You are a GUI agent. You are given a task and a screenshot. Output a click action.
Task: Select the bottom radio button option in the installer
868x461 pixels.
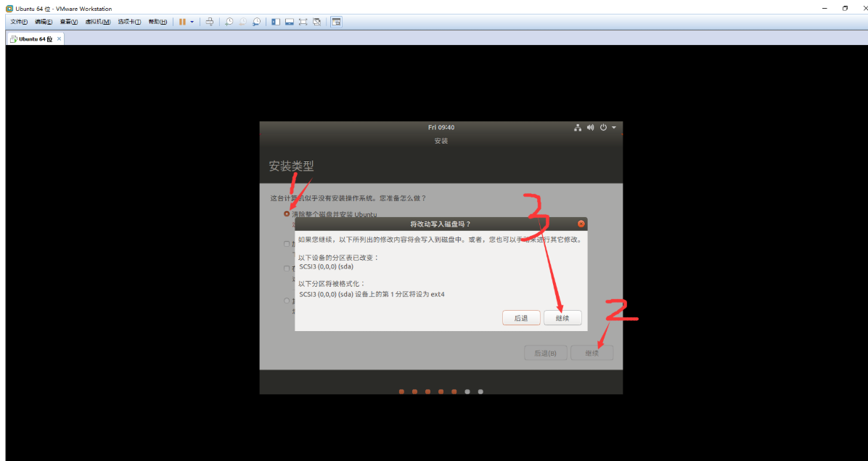286,301
